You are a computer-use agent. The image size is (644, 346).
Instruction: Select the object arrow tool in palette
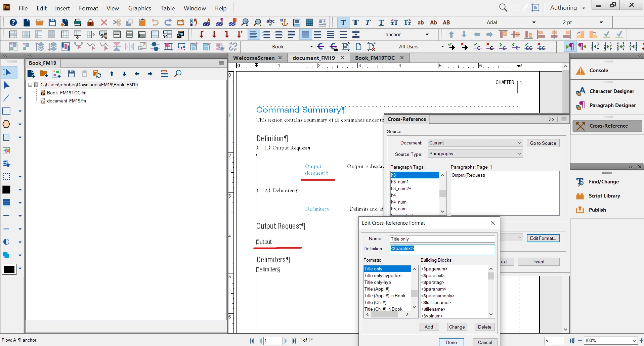point(7,85)
